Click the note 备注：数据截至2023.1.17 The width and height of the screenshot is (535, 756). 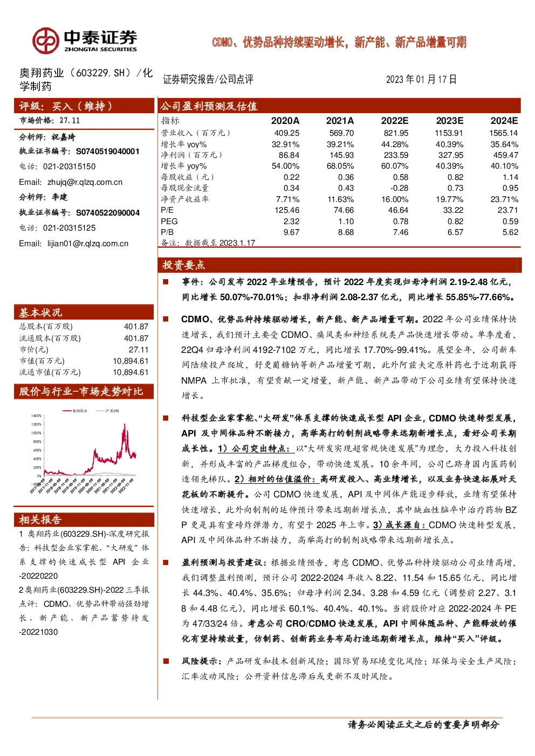tap(208, 243)
